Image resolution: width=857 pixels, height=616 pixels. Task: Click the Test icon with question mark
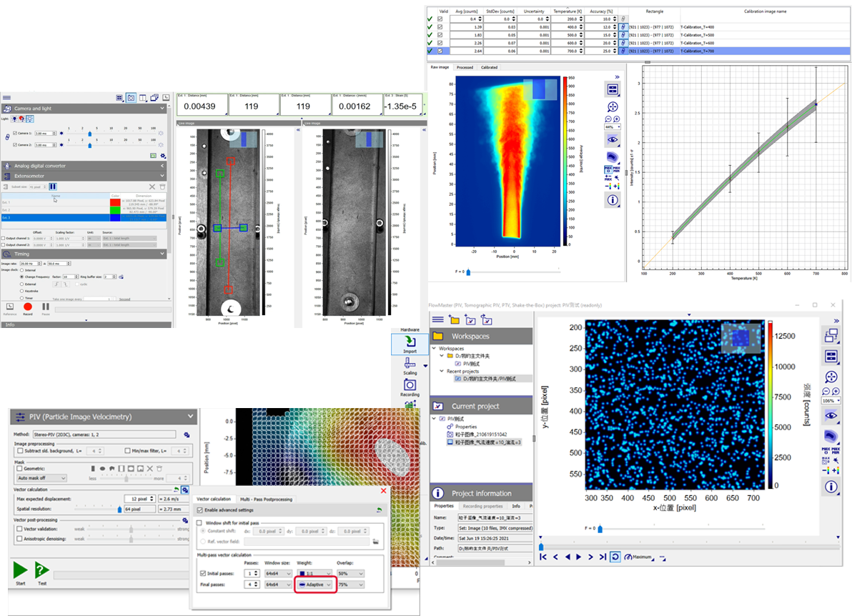[x=41, y=570]
